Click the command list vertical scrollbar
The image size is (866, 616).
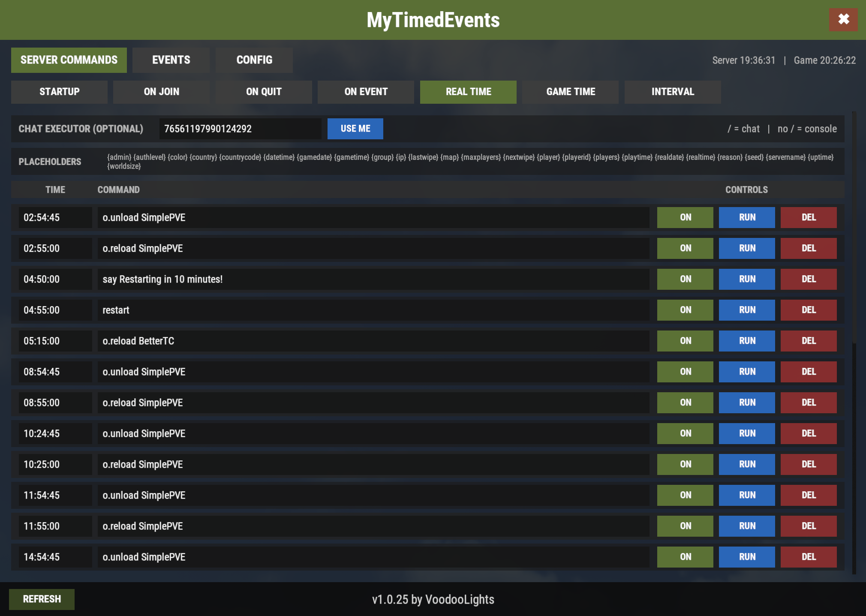[x=854, y=227]
